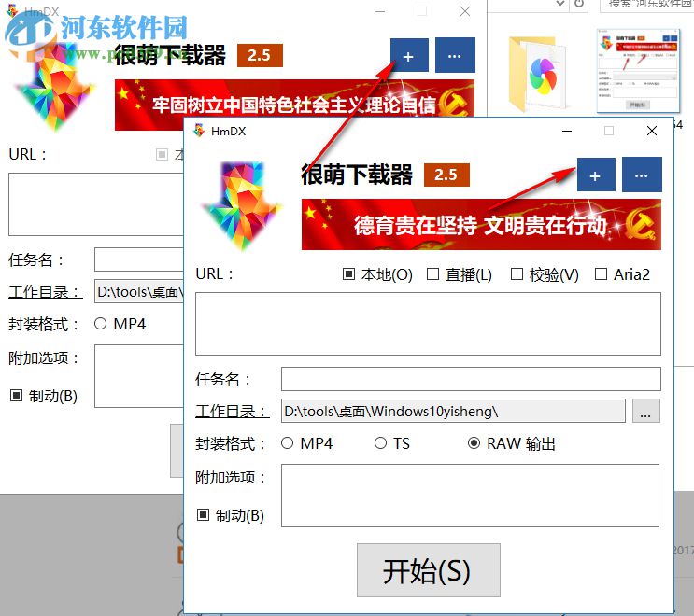Screen dimensions: 694x616
Task: Open the HmDX screenshot thumbnail in Explorer
Action: pyautogui.click(x=638, y=71)
